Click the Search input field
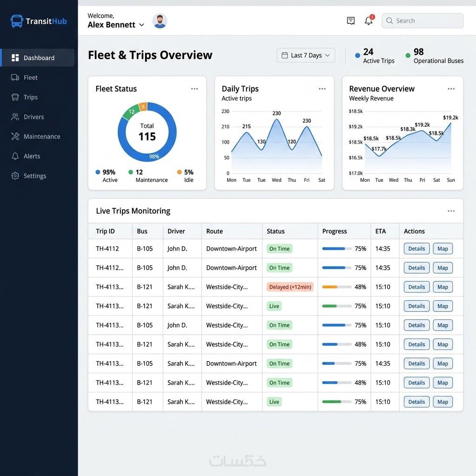The width and height of the screenshot is (476, 476). 422,20
